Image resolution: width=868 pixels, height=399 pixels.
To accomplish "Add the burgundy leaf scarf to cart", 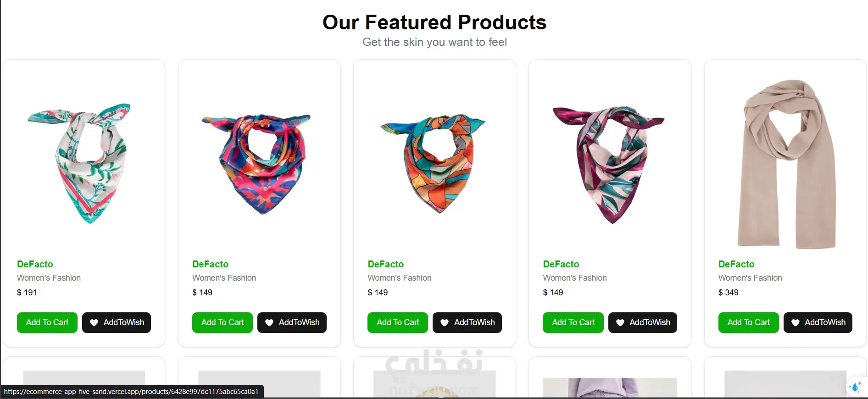I will pyautogui.click(x=573, y=322).
